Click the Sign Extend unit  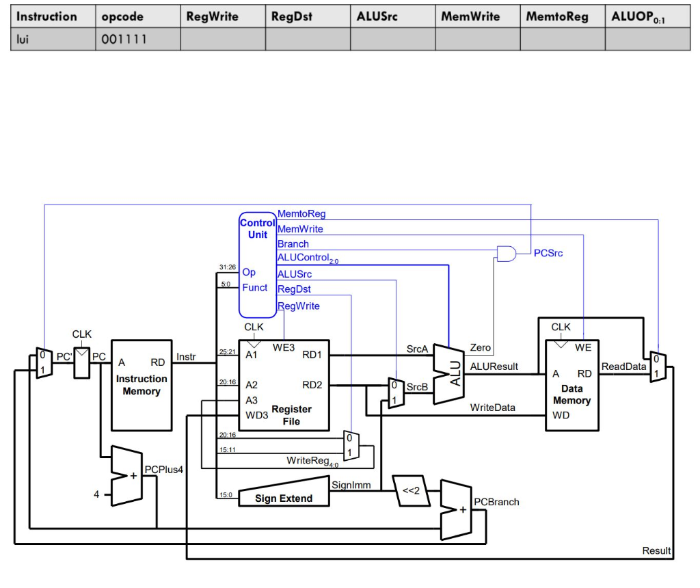[284, 497]
